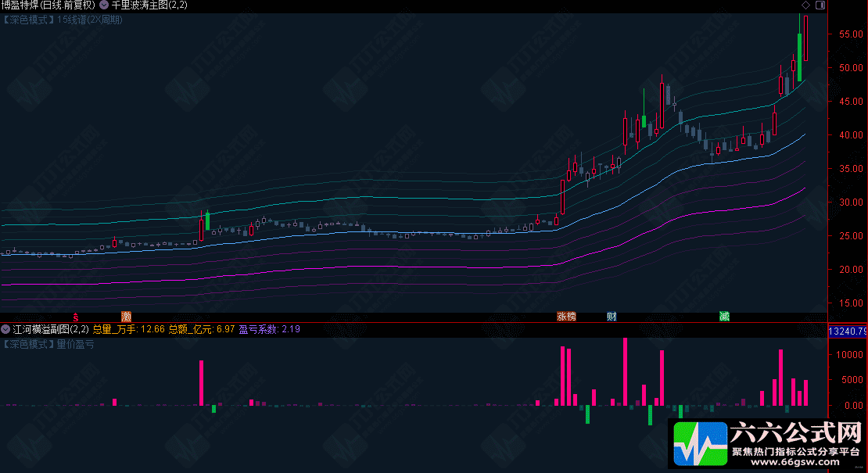
Task: Click the 40.00 price axis label
Action: tap(851, 135)
